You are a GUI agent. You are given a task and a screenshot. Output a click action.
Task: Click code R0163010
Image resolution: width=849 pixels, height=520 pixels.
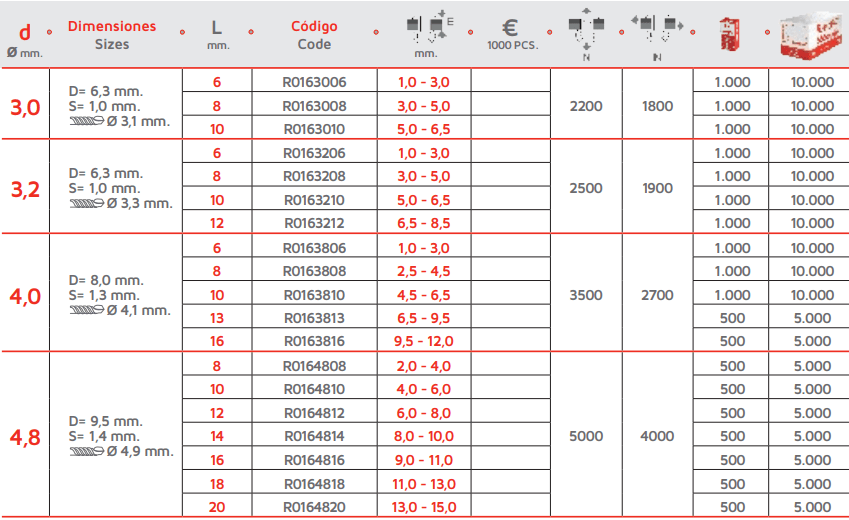pos(314,129)
